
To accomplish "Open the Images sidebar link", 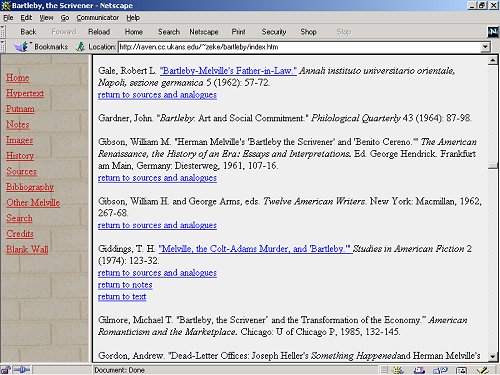I will (20, 140).
